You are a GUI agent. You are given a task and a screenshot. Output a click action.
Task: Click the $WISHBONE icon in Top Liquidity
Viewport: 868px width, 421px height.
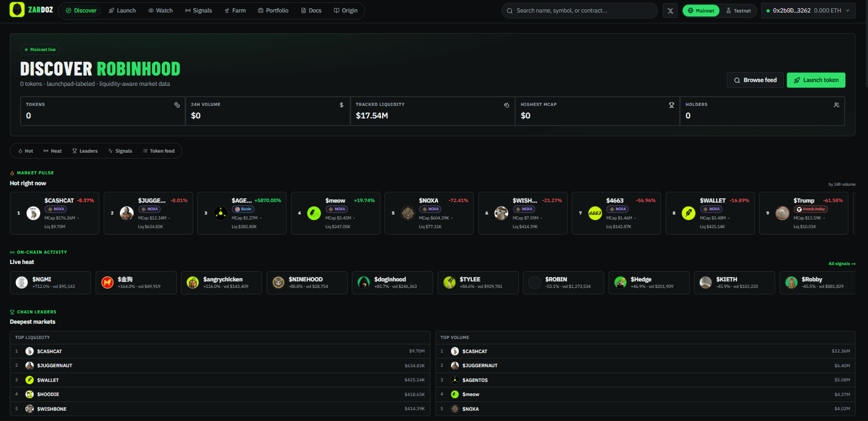tap(30, 409)
